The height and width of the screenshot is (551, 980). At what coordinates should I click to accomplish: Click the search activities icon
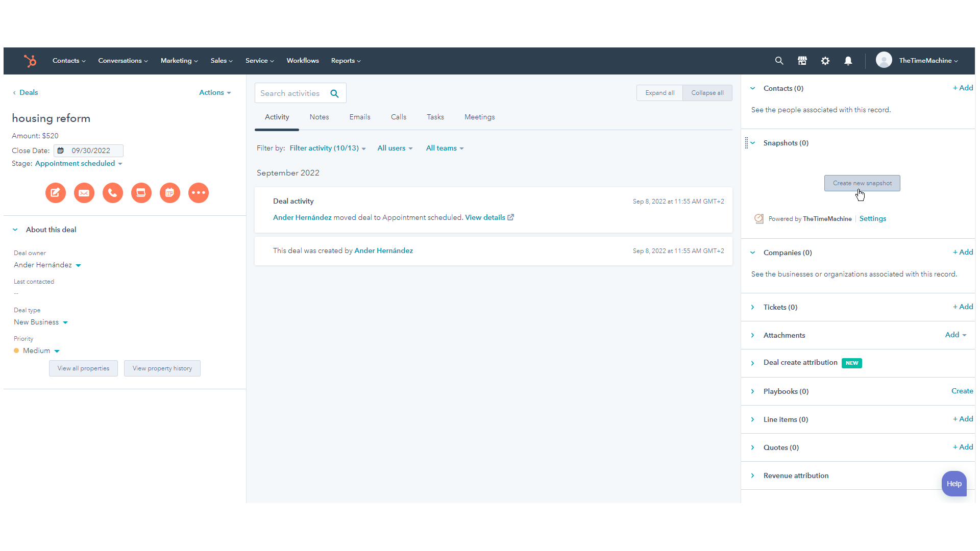334,93
